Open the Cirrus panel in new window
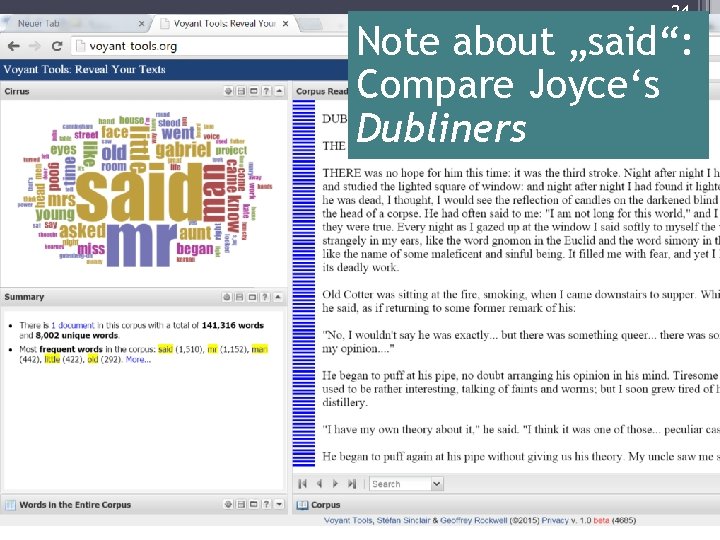This screenshot has width=720, height=540. [x=253, y=91]
